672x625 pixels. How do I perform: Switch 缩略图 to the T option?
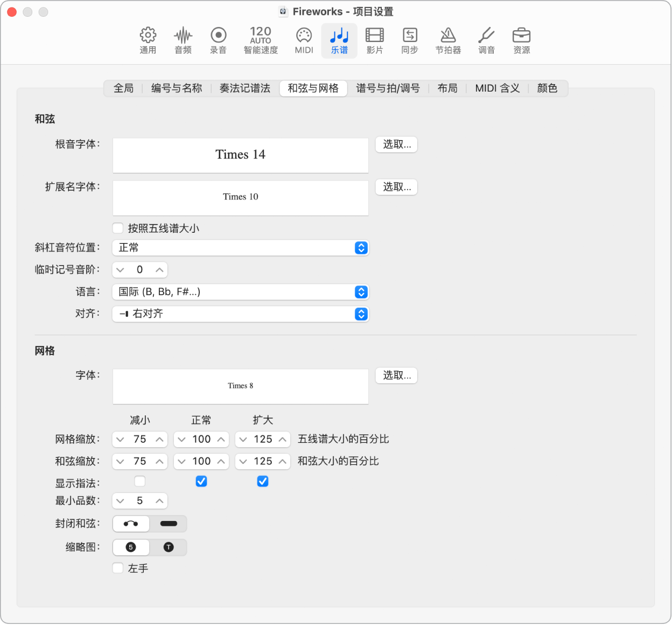click(168, 547)
